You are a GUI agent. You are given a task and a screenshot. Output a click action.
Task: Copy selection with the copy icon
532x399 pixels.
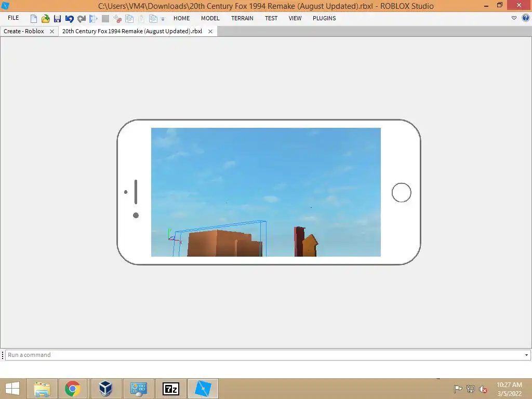point(129,19)
